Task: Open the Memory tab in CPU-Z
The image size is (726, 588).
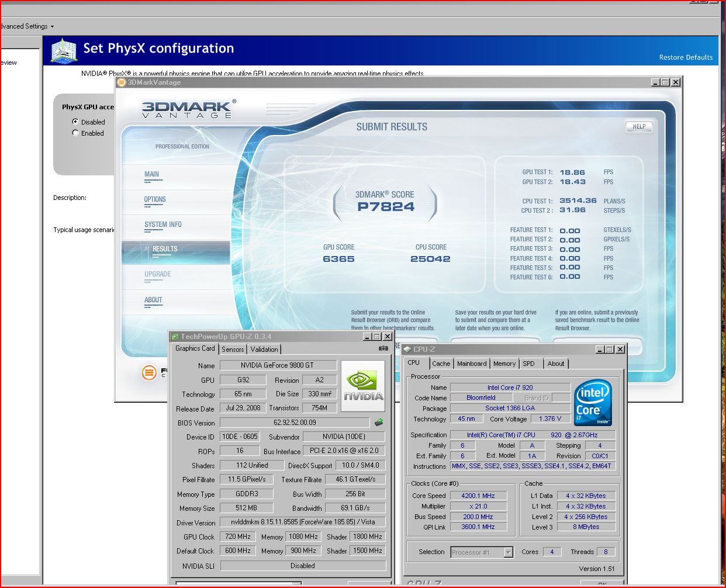Action: click(504, 364)
